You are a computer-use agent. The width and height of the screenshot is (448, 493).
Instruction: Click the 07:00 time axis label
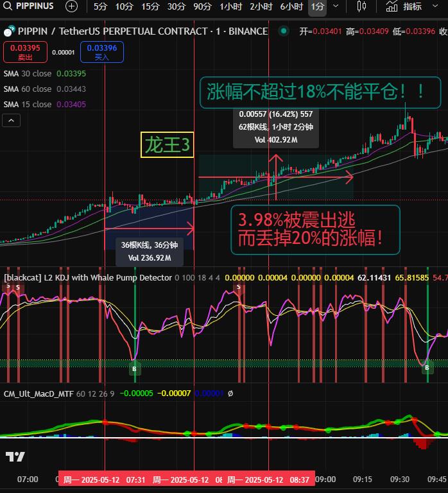28,479
